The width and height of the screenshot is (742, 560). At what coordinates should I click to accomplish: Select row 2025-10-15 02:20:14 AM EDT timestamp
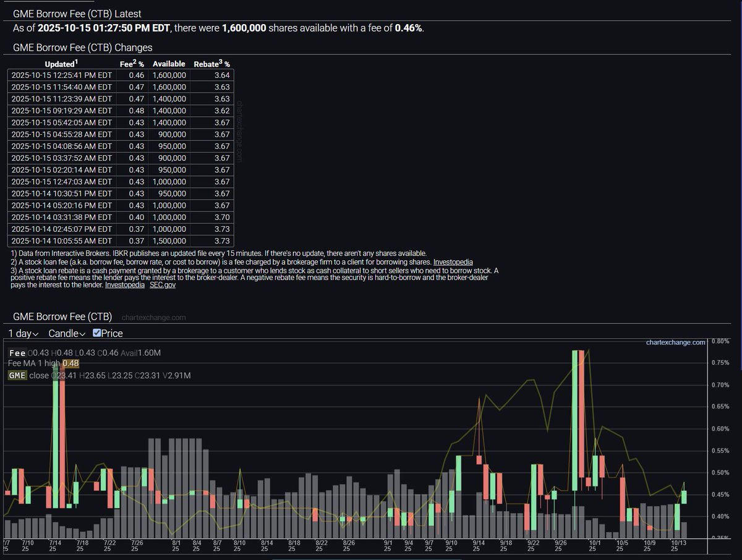(x=61, y=170)
